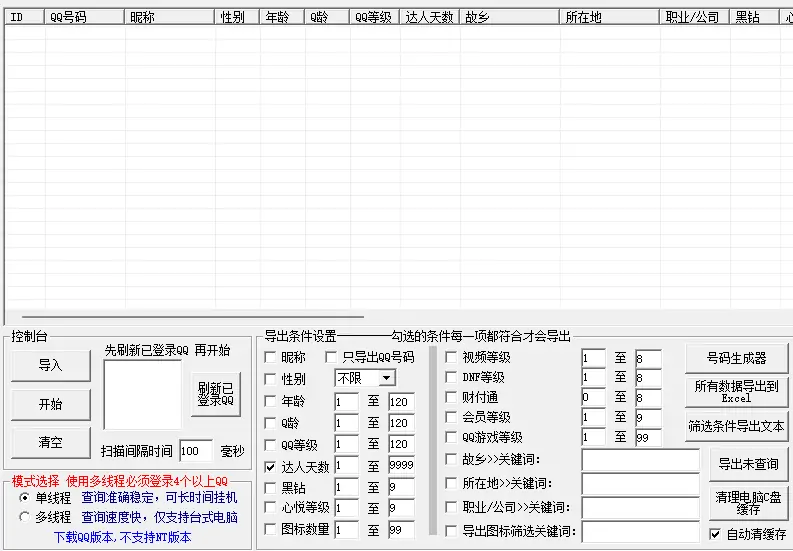Click the 达人天数 column header
Viewport: 793px width, 551px height.
click(x=429, y=17)
